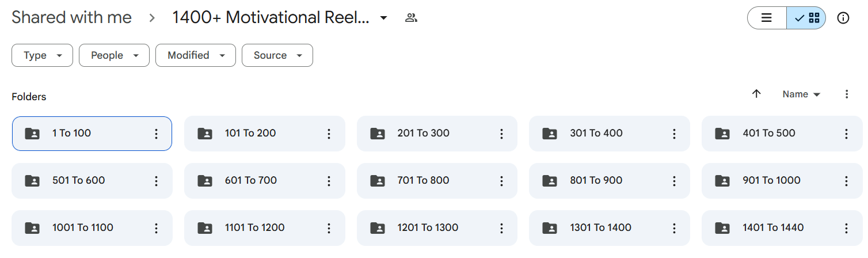Expand the Type filter dropdown
The width and height of the screenshot is (868, 258).
[x=43, y=55]
